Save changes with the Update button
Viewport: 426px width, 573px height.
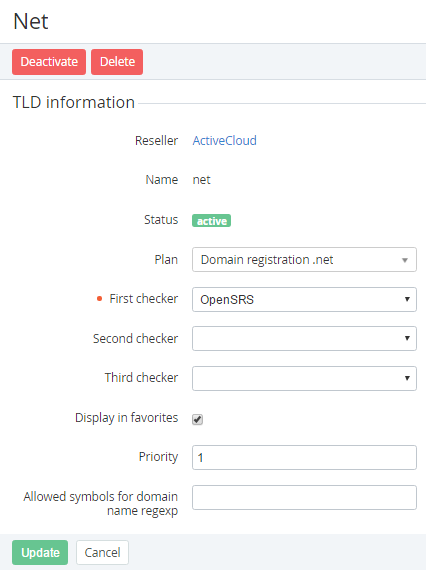point(40,552)
